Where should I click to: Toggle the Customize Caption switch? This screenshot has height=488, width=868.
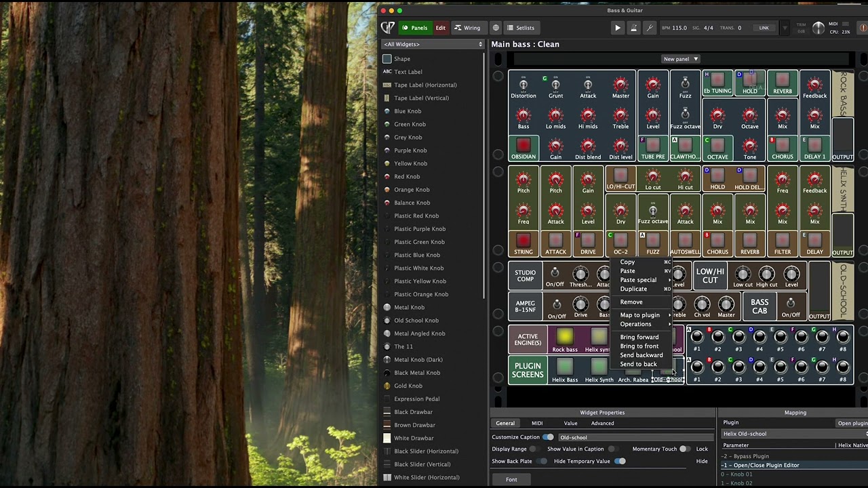pos(547,437)
